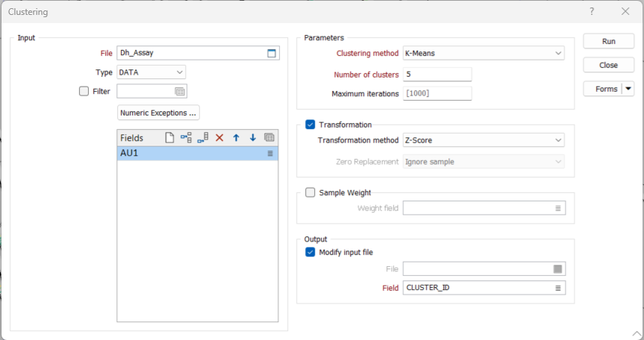This screenshot has height=340, width=644.
Task: Open the Type dropdown showing DATA
Action: pos(151,72)
